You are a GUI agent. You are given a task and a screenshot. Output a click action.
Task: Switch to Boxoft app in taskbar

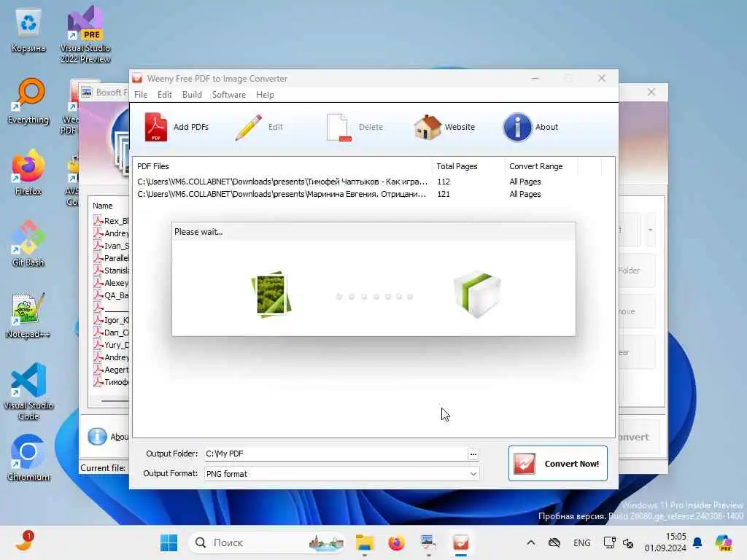(x=427, y=542)
